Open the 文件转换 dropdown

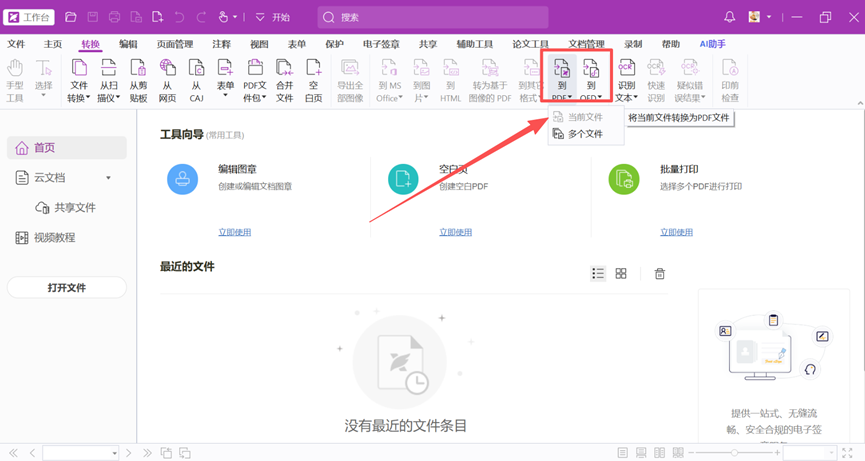click(78, 98)
